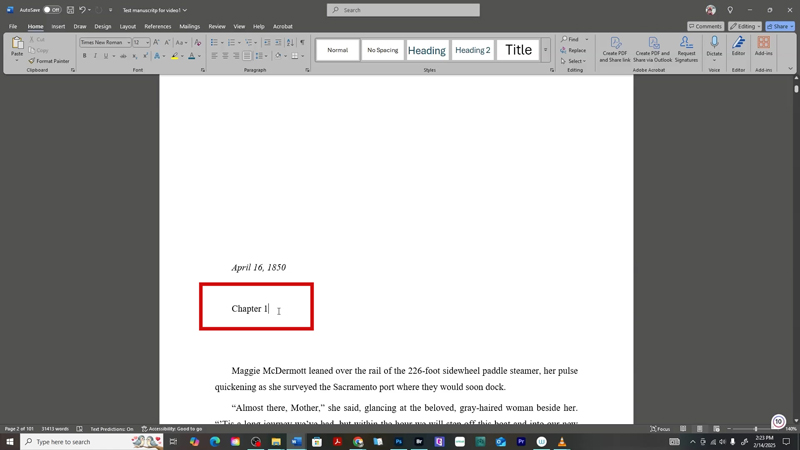This screenshot has height=450, width=800.
Task: Open line spacing options
Action: (x=260, y=56)
